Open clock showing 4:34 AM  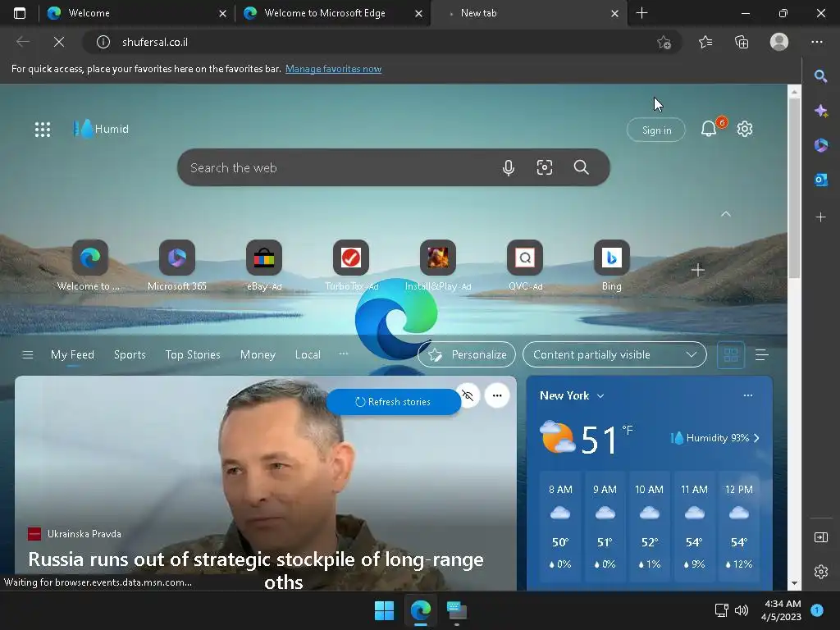(781, 610)
